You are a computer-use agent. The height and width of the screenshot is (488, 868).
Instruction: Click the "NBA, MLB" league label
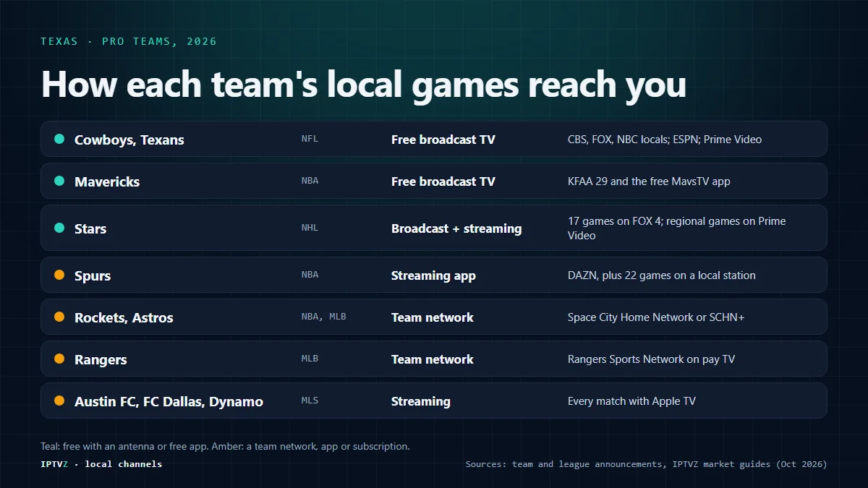coord(324,317)
